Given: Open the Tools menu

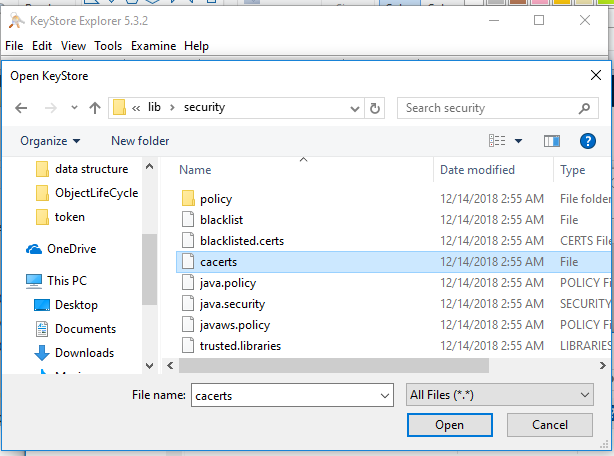Looking at the screenshot, I should tap(108, 46).
